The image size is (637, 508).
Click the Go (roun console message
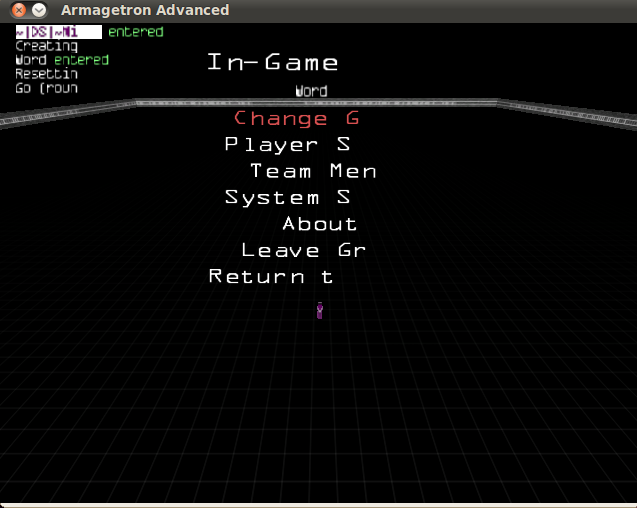pyautogui.click(x=46, y=88)
